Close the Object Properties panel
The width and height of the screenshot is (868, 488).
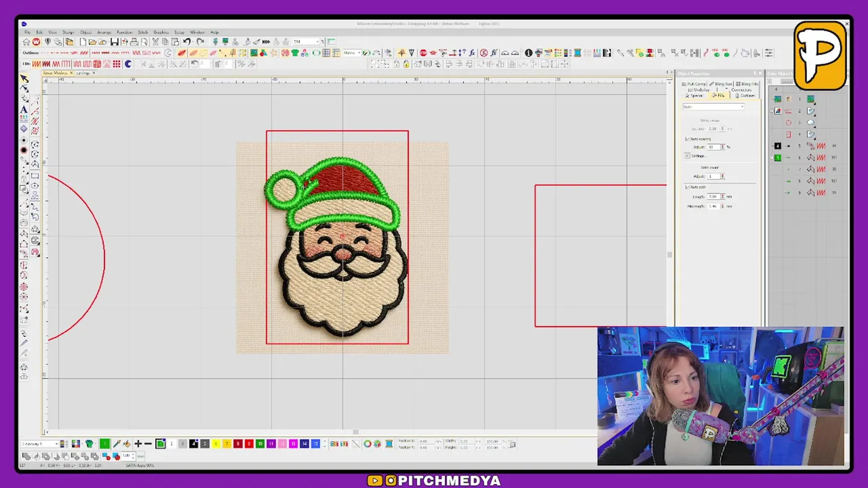point(760,73)
